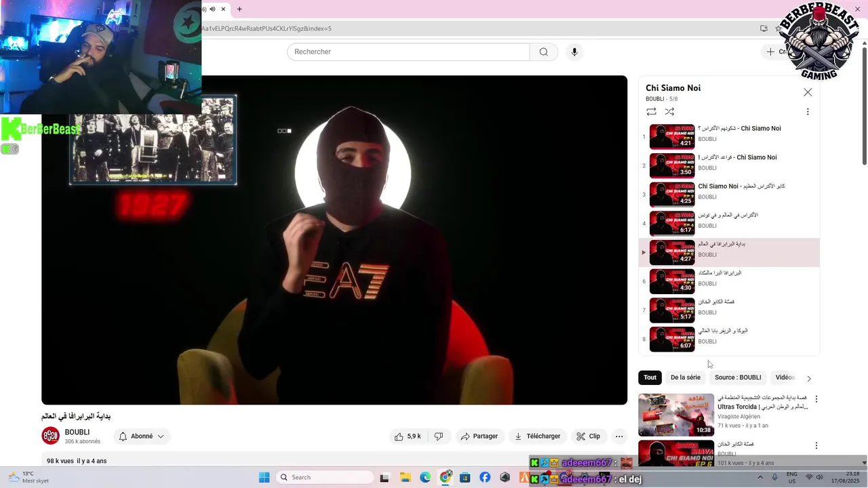Close the current browser tab
Screen dimensions: 868x488
click(x=222, y=9)
